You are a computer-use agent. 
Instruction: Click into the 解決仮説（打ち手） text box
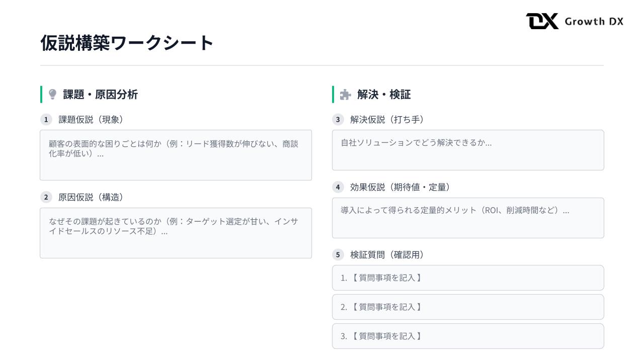[467, 150]
